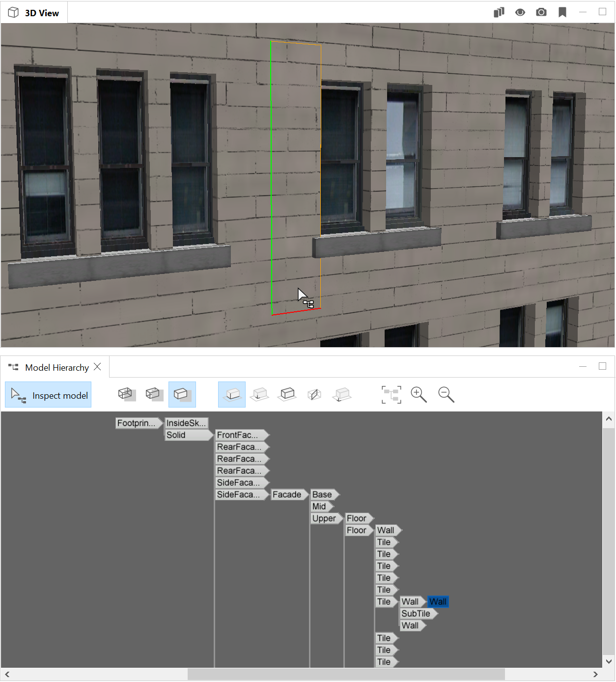
Task: Toggle the eye visibility icon in 3D View
Action: pos(520,12)
